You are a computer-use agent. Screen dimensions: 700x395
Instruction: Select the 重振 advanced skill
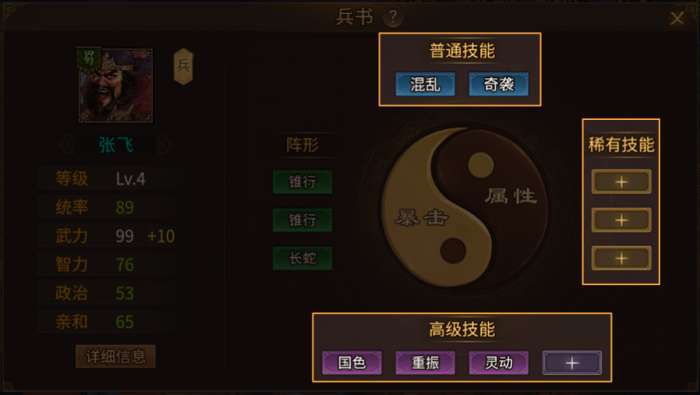point(425,362)
